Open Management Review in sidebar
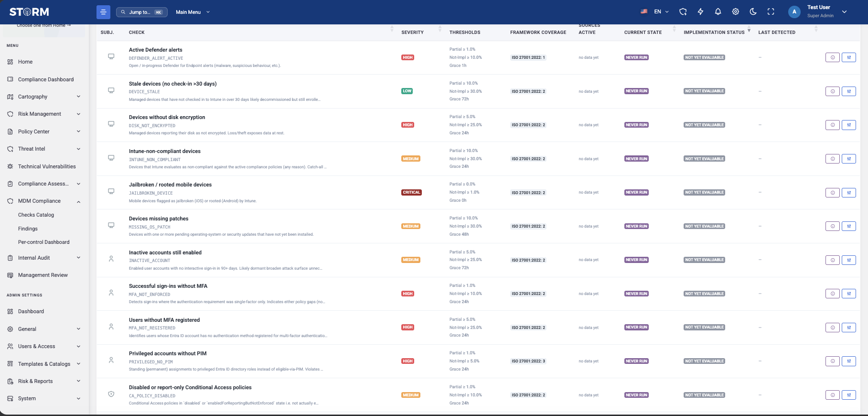 tap(44, 275)
